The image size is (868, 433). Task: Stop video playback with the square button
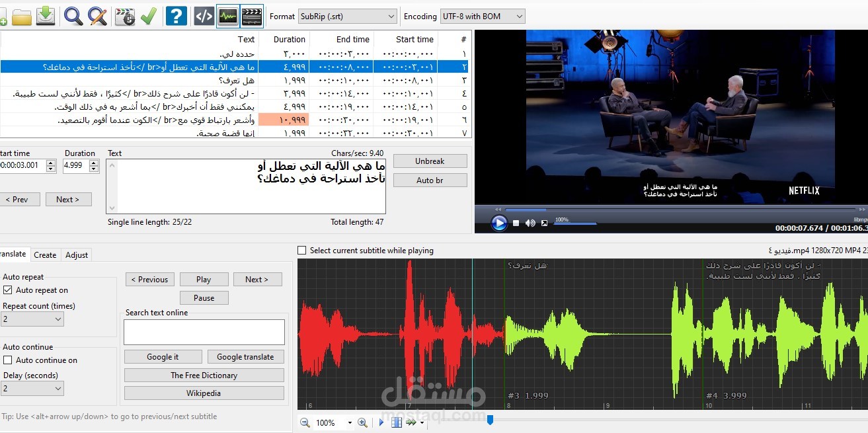click(516, 223)
